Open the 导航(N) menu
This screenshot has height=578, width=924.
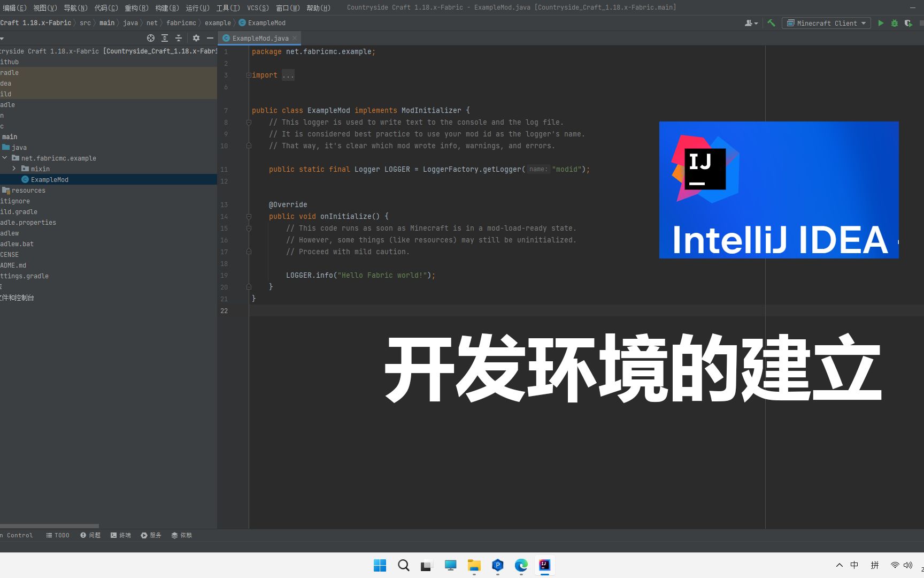tap(75, 7)
